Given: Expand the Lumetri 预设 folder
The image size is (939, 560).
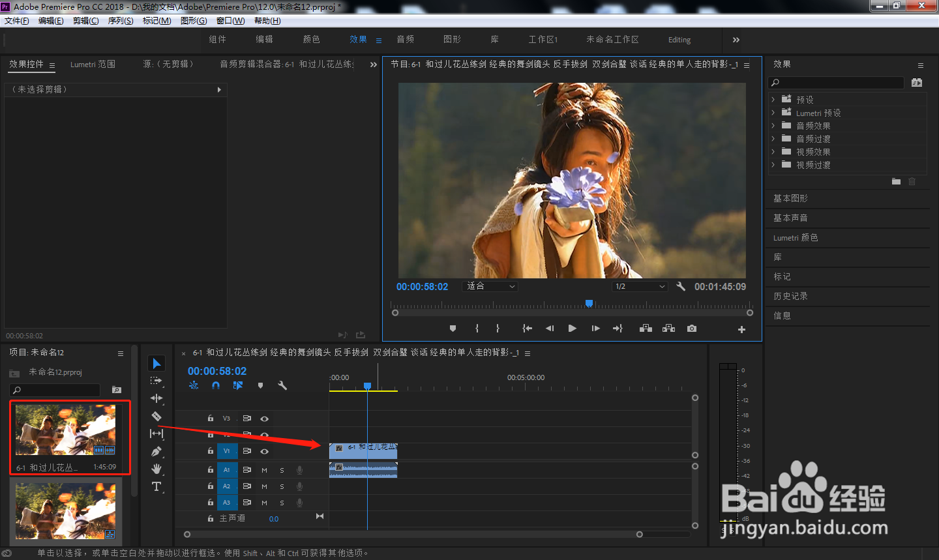Looking at the screenshot, I should 773,113.
